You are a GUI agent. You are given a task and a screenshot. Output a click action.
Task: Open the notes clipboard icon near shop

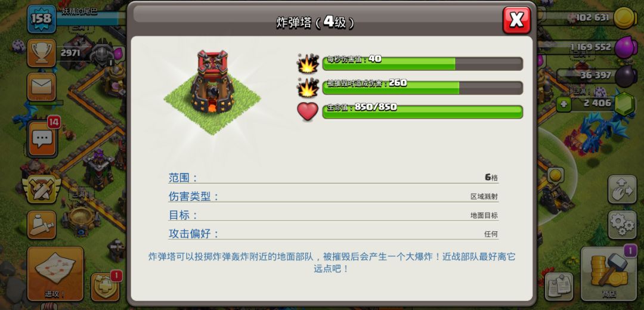[x=559, y=287]
